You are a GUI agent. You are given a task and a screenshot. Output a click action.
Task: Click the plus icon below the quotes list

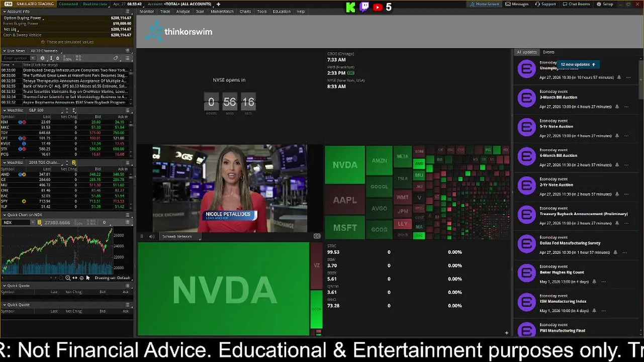pos(506,333)
